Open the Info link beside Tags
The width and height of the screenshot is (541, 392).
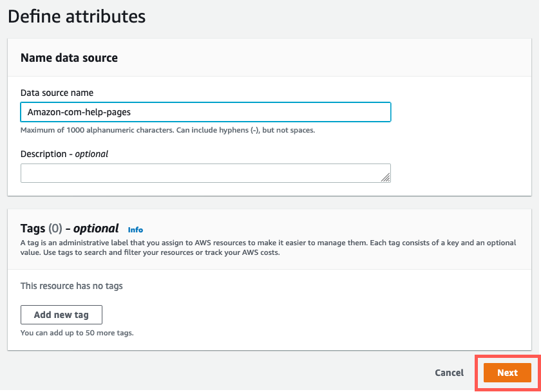(135, 230)
